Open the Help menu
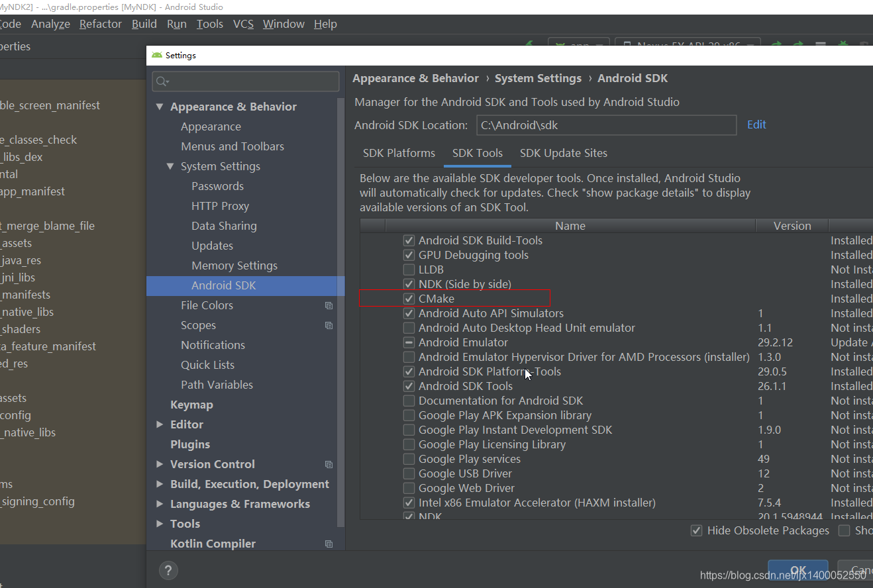Image resolution: width=873 pixels, height=588 pixels. [x=325, y=24]
